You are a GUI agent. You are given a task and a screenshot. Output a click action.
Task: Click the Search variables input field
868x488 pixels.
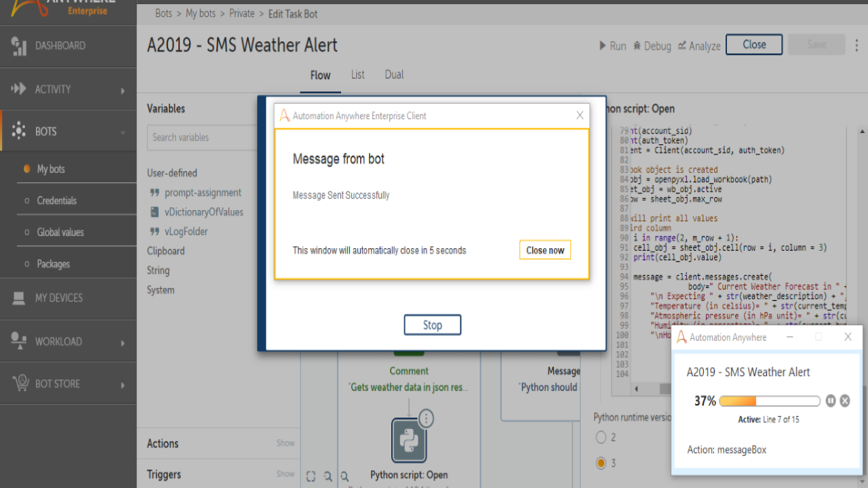[201, 138]
